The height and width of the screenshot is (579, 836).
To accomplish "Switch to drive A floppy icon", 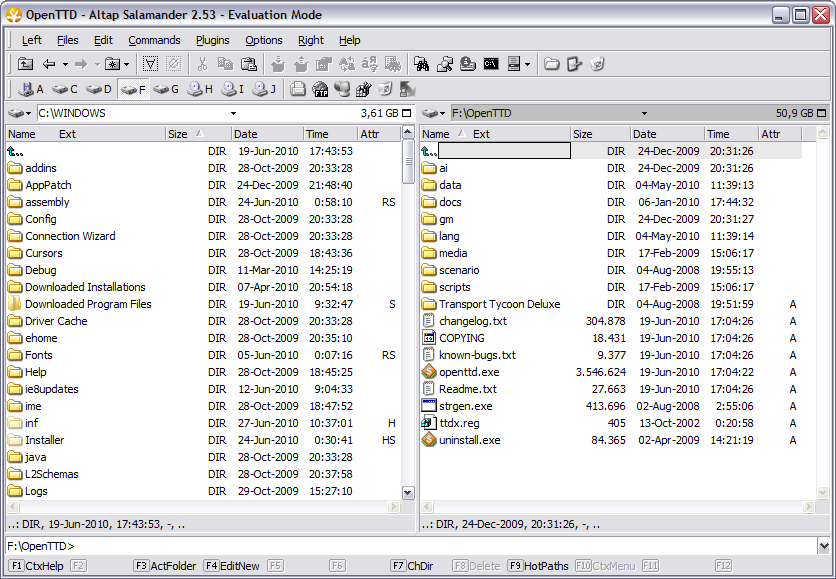I will 30,89.
